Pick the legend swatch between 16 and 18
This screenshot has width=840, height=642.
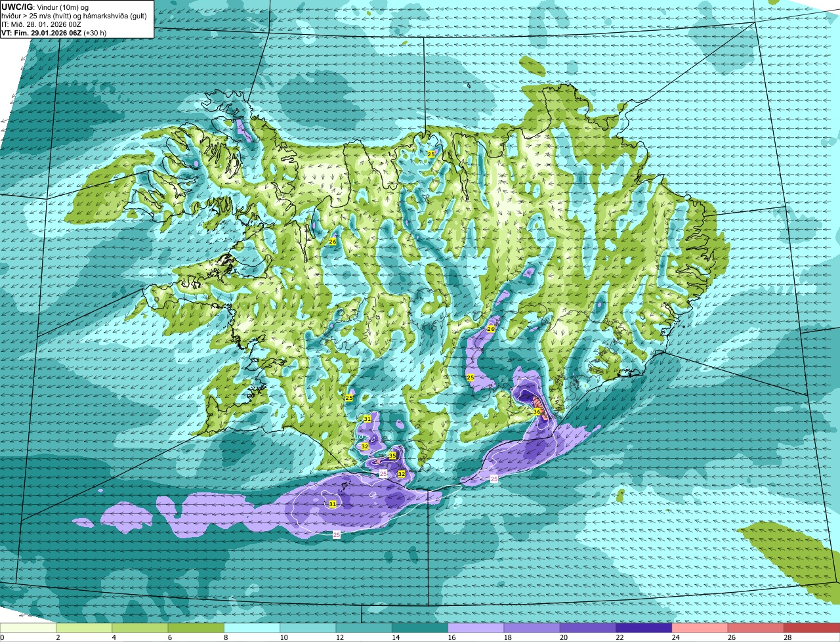(476, 628)
